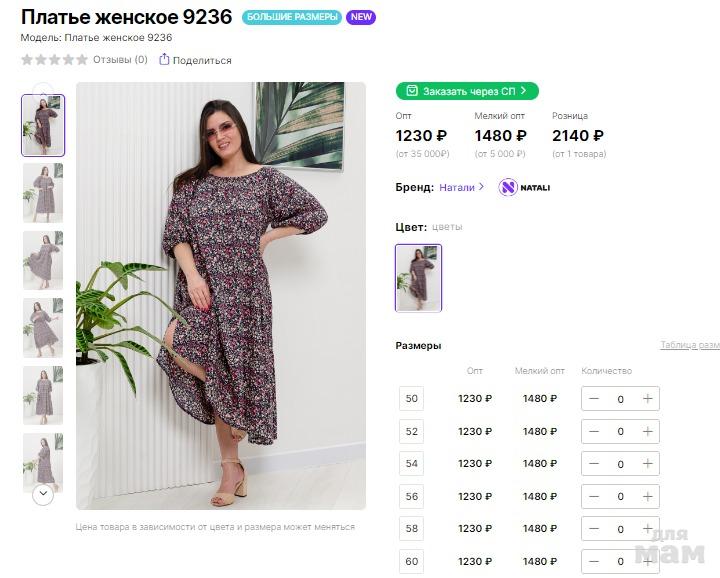Click the plus icon for size 50
Image resolution: width=720 pixels, height=578 pixels.
pyautogui.click(x=648, y=399)
